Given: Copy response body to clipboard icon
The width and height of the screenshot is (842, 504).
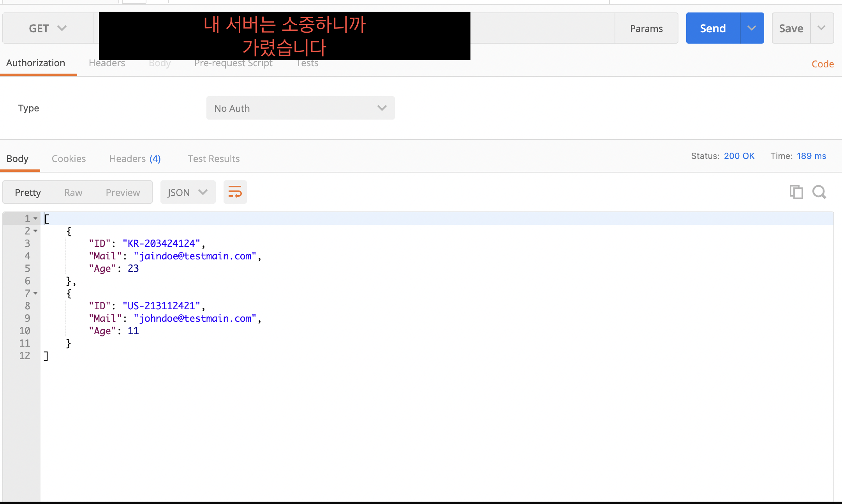Looking at the screenshot, I should pos(796,192).
